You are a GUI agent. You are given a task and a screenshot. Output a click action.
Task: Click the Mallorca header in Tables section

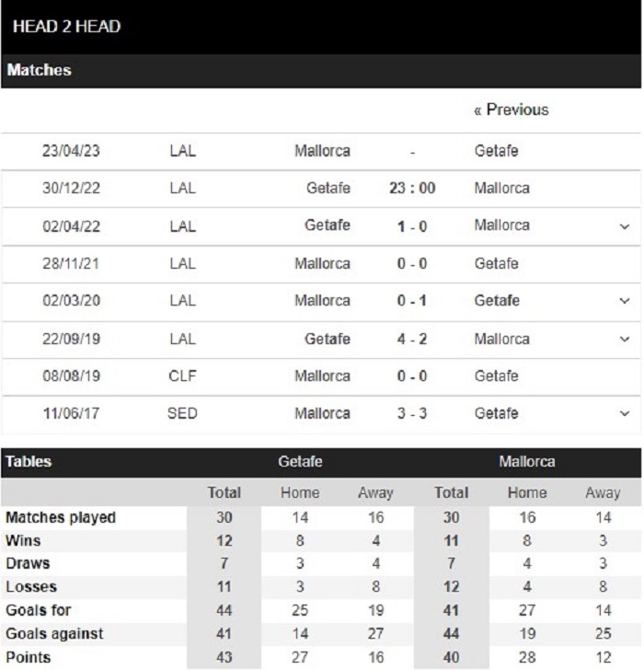coord(527,461)
